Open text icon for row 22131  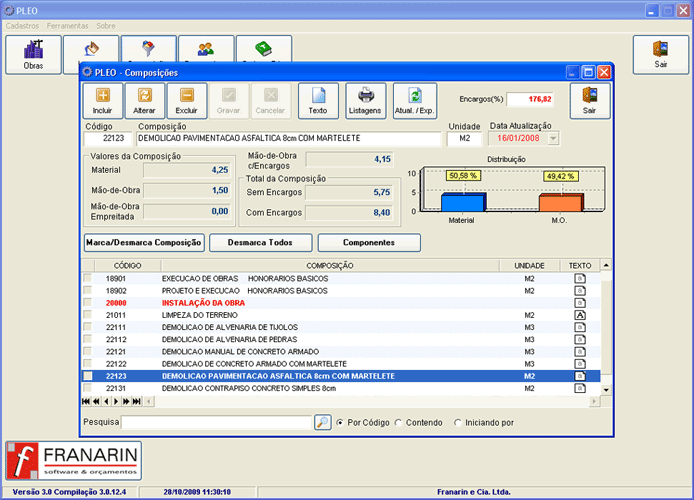click(580, 388)
